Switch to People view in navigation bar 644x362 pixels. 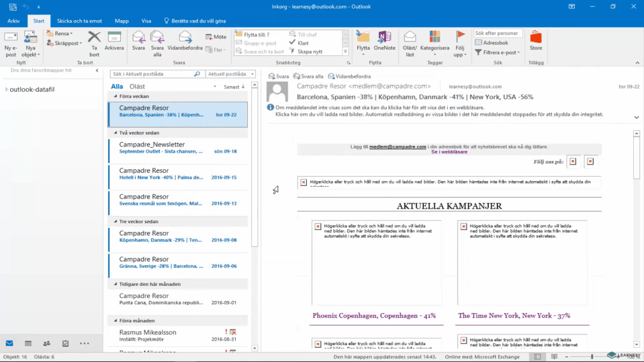click(x=47, y=344)
